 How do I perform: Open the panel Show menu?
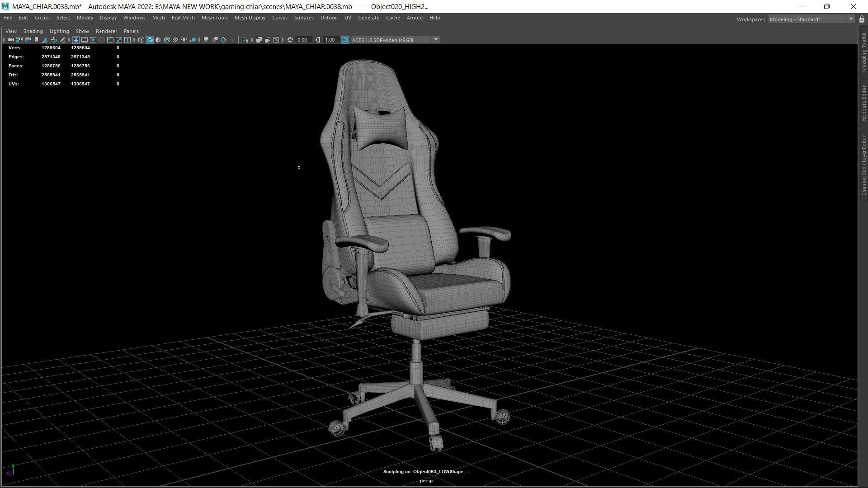click(82, 31)
